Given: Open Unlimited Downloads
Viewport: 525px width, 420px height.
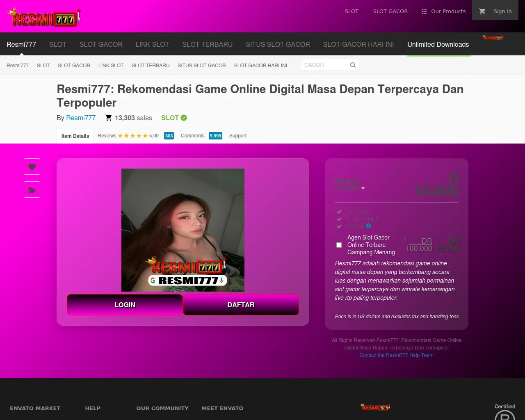Looking at the screenshot, I should point(438,44).
